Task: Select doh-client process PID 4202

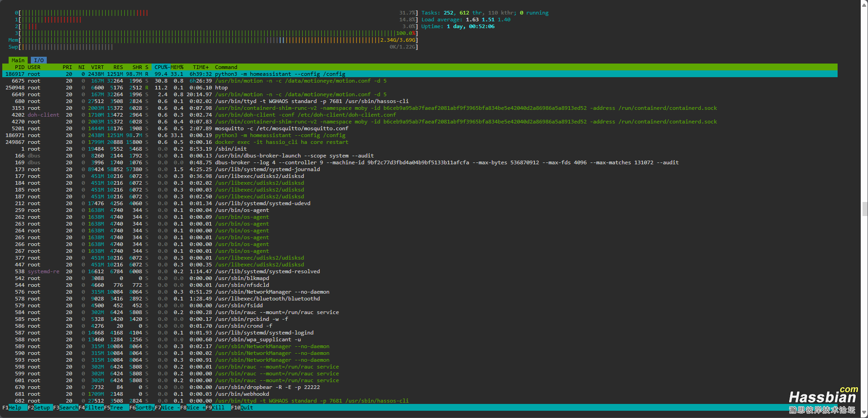Action: point(420,115)
